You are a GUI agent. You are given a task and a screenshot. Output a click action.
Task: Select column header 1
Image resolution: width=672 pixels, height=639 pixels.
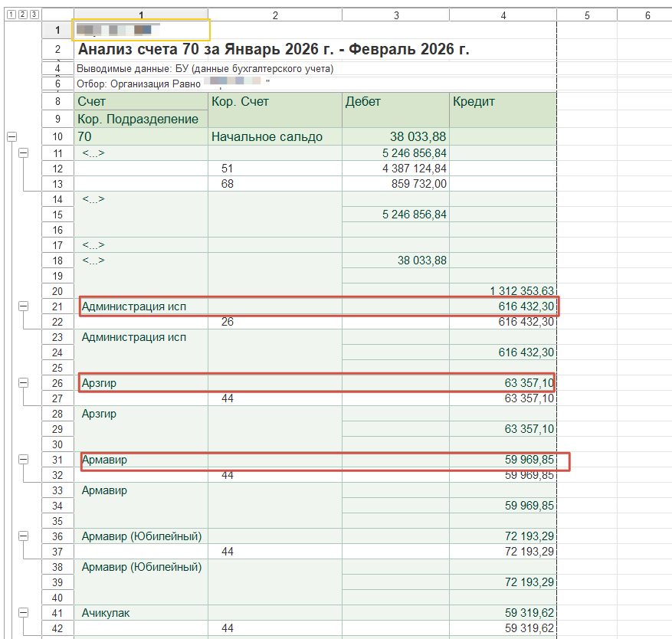(x=141, y=15)
